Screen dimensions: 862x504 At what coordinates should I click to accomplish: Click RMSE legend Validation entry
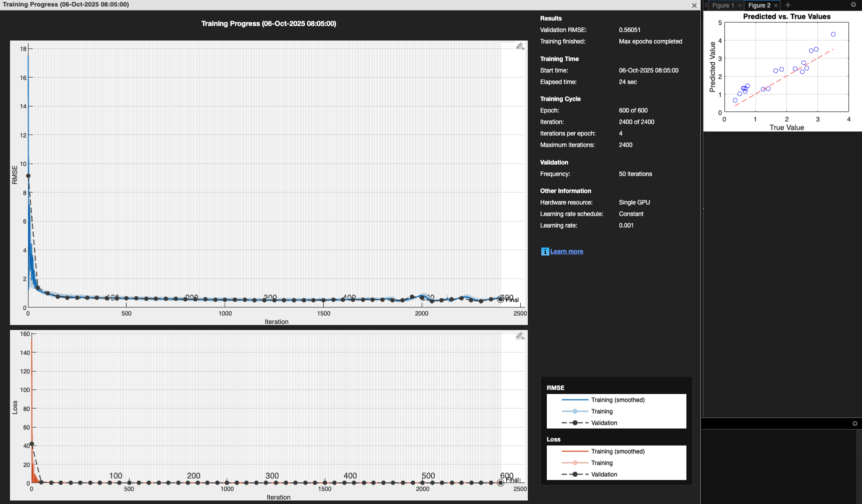pyautogui.click(x=604, y=423)
